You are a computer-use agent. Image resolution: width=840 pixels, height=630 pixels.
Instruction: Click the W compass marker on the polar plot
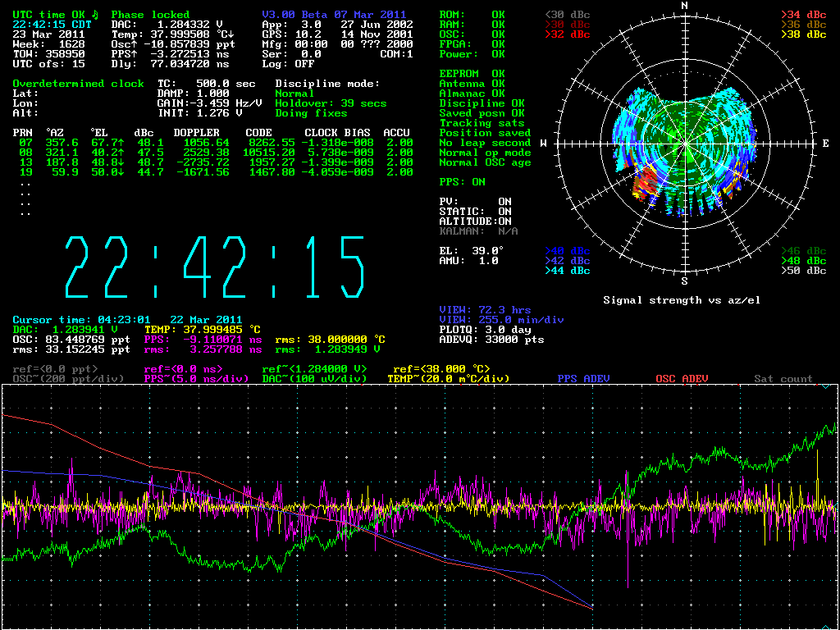point(543,144)
